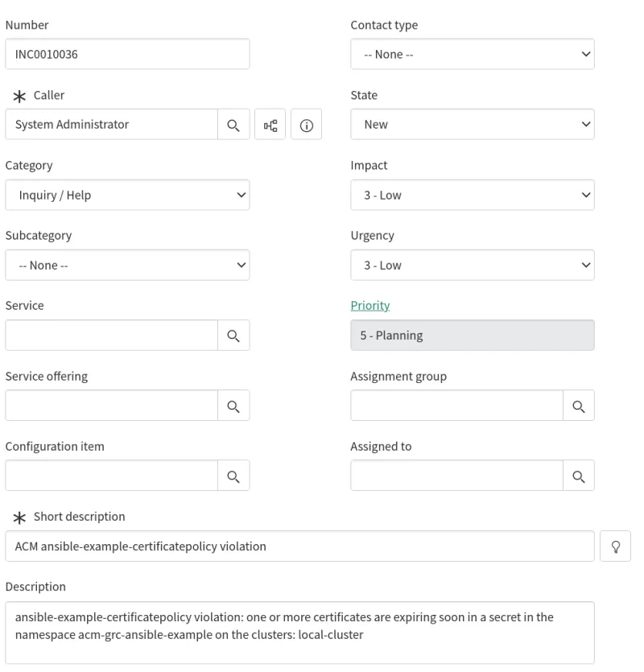This screenshot has height=672, width=644.
Task: Show Caller record info icon
Action: (x=306, y=125)
